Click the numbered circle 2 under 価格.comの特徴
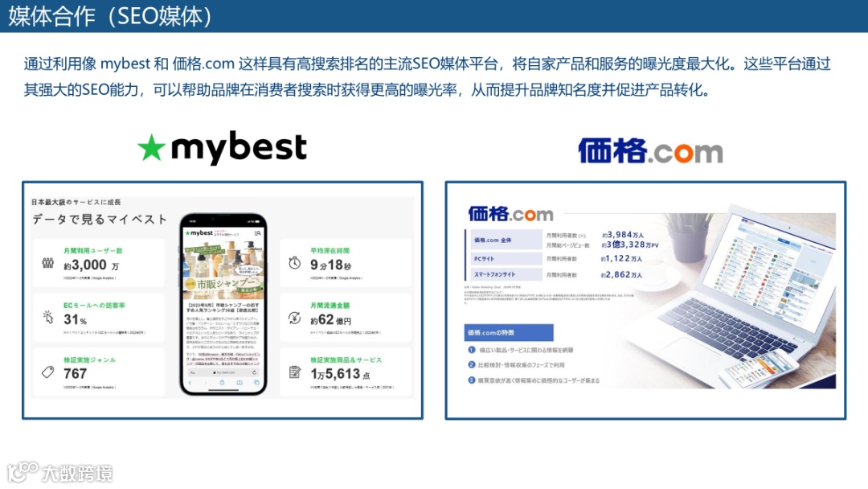This screenshot has height=489, width=868. [x=472, y=365]
